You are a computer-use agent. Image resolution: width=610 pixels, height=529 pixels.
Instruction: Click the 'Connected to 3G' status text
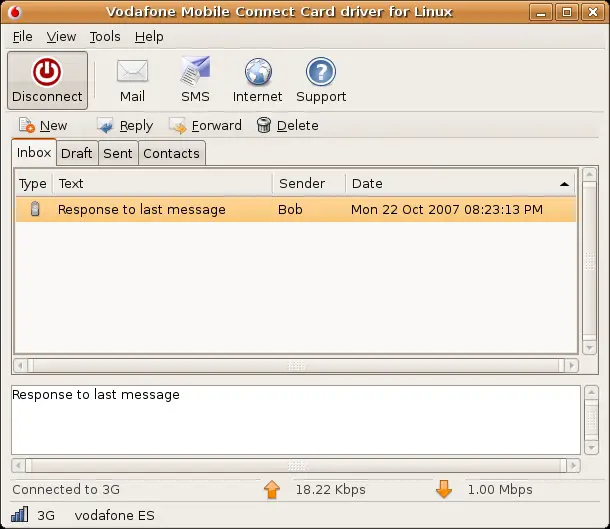tap(66, 489)
